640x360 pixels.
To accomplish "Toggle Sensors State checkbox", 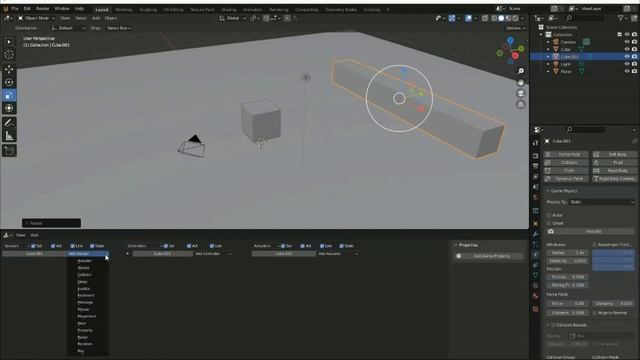I will coord(92,246).
